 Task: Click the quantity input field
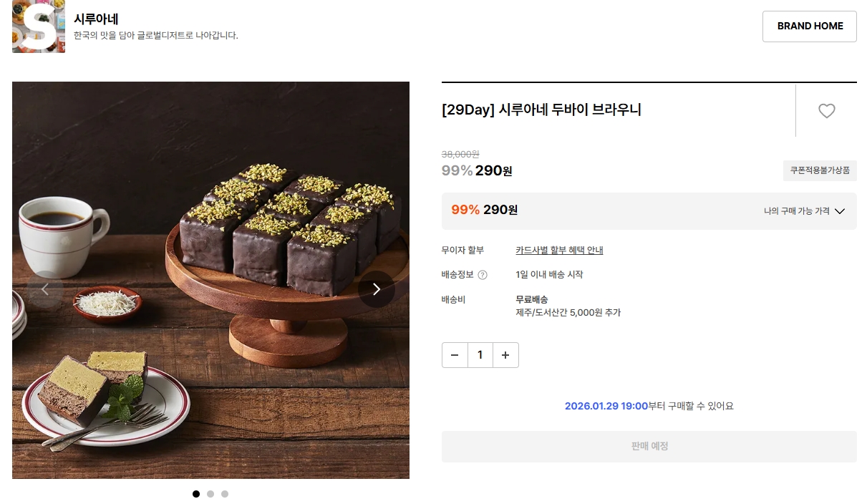click(480, 355)
